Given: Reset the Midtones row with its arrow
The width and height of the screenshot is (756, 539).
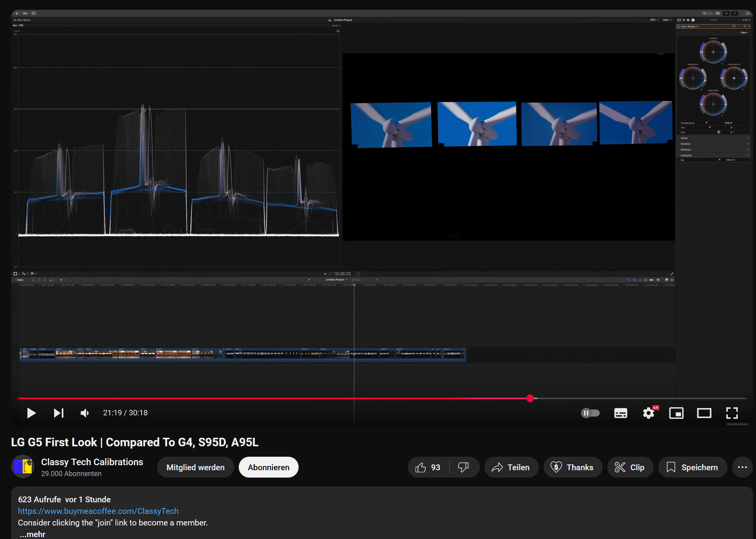Looking at the screenshot, I should point(748,150).
